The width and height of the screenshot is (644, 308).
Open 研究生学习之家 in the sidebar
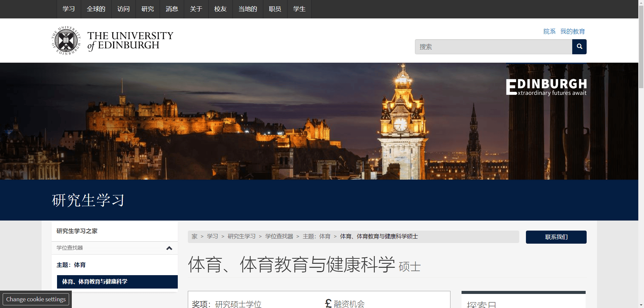click(x=115, y=231)
